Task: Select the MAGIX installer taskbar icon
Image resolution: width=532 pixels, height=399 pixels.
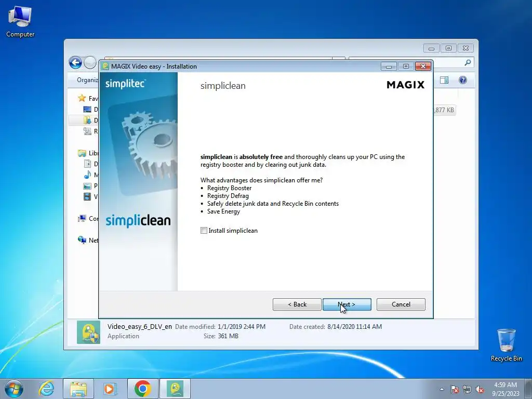Action: click(175, 389)
